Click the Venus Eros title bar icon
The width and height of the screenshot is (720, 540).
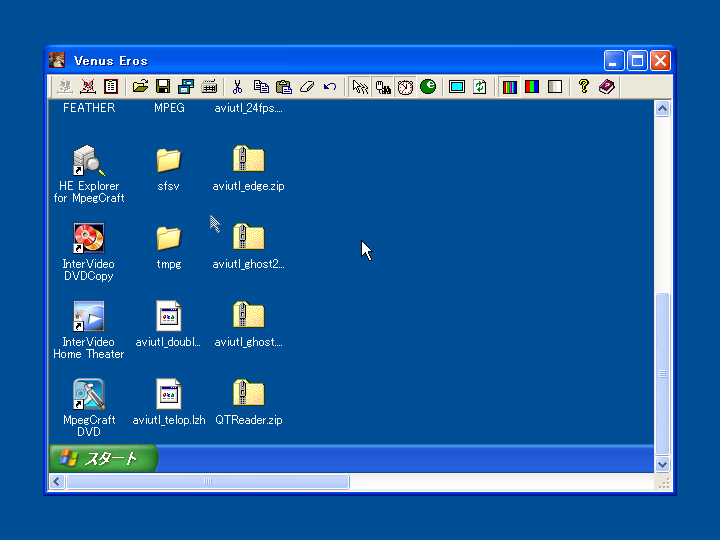[x=57, y=61]
